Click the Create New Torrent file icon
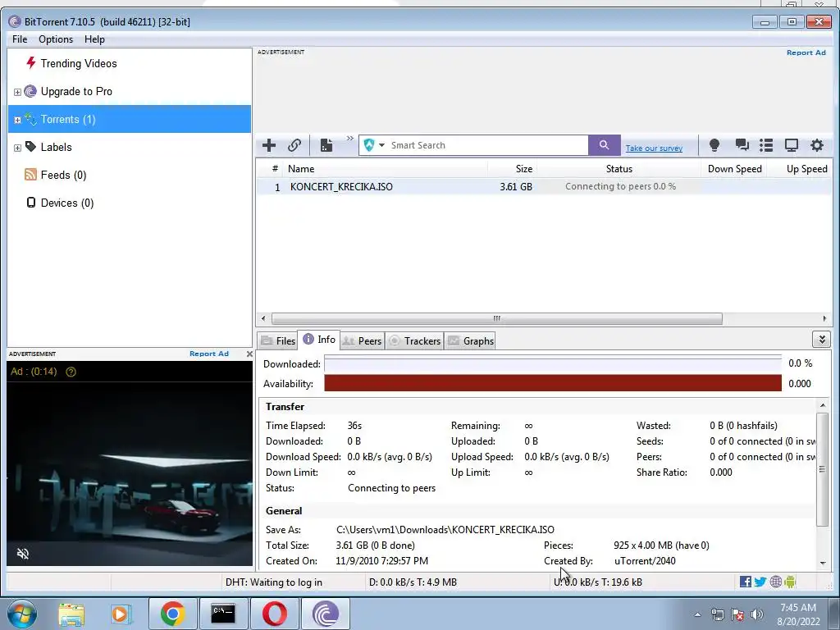Viewport: 840px width, 630px height. pos(326,145)
